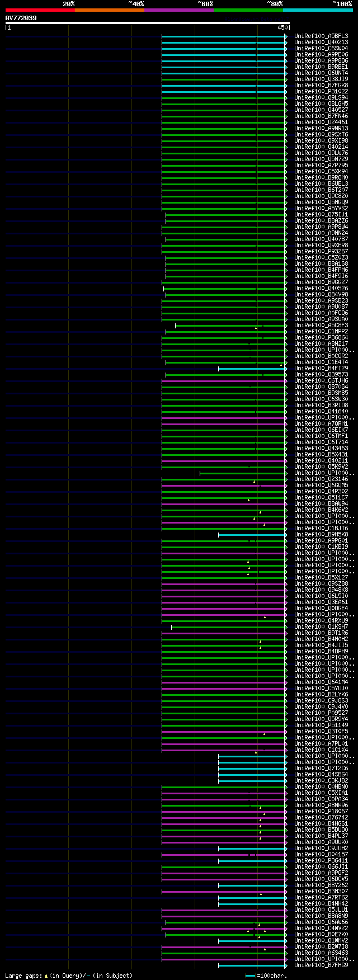Select the UniRef100_A7QRM1 label
The height and width of the screenshot is (980, 358).
(x=321, y=424)
